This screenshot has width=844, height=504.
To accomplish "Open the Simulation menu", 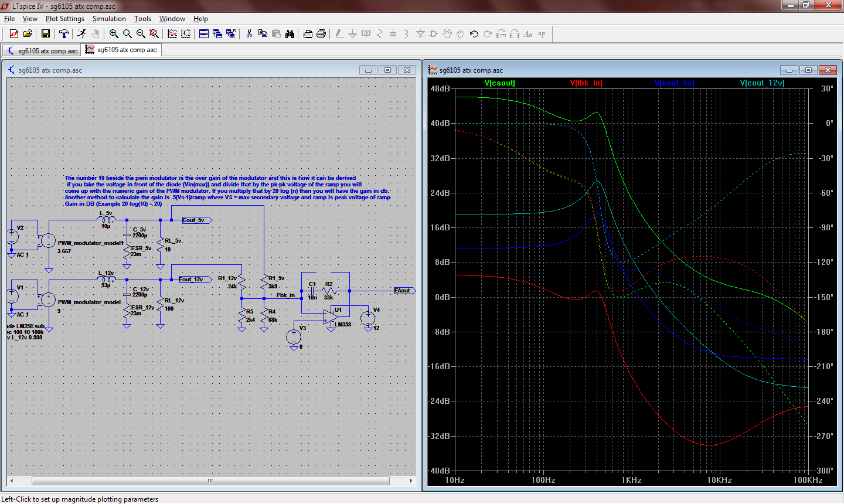I will pos(109,19).
